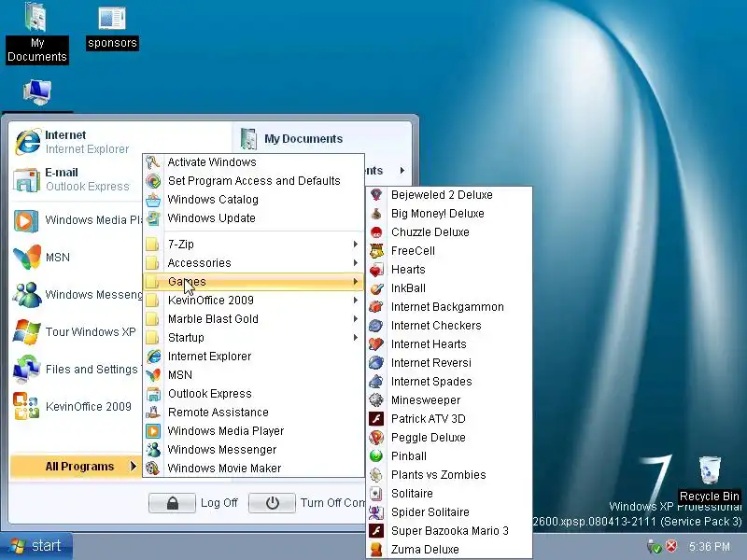Select MSN in All Programs list
747x560 pixels.
pyautogui.click(x=253, y=375)
